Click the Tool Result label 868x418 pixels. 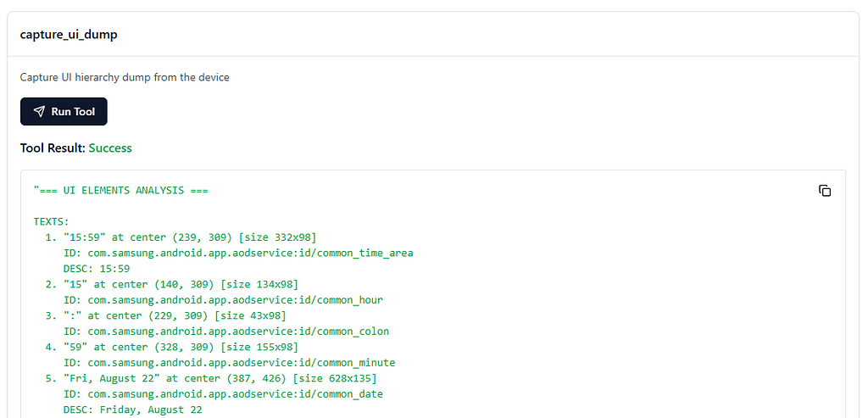[53, 148]
